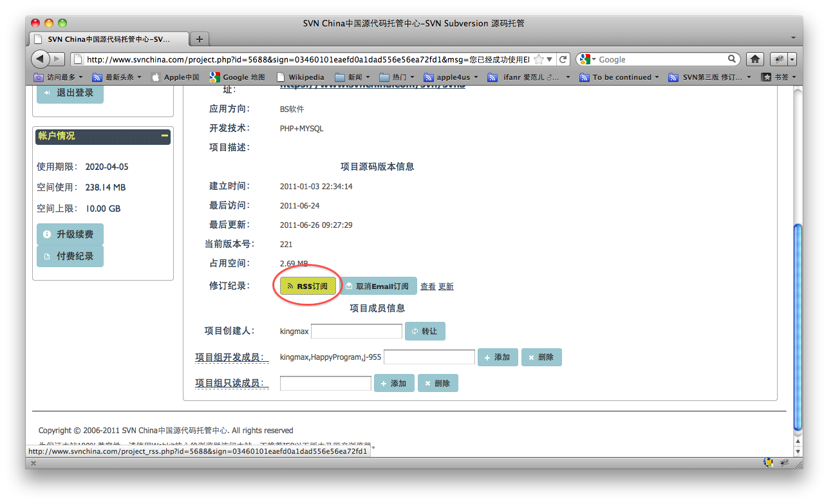Reload the page with refresh icon

coord(563,59)
